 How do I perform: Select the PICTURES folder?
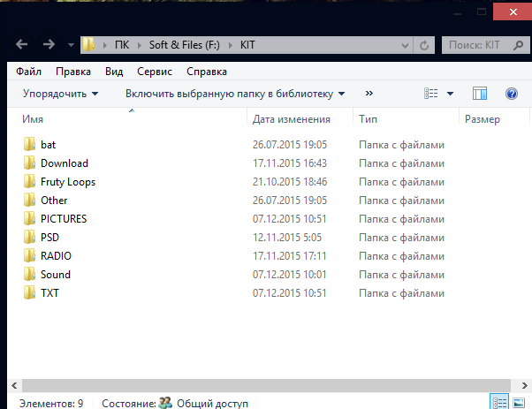63,219
